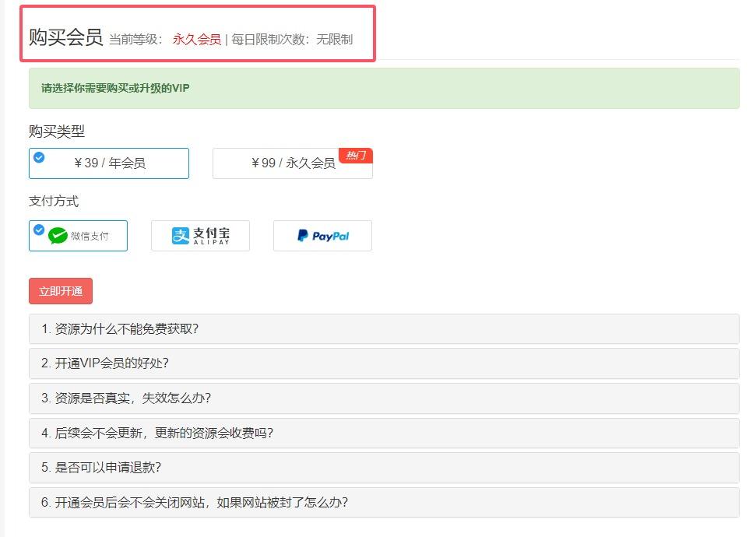Choose PayPal as payment method

(322, 236)
